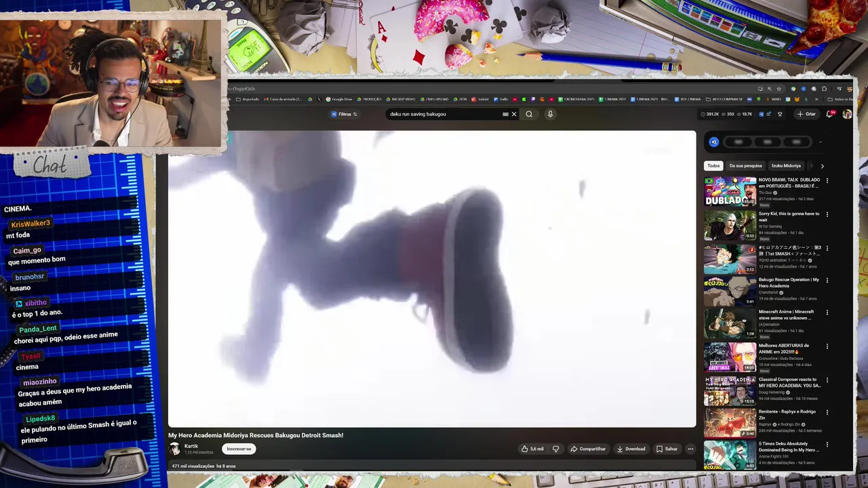Open browser extensions puzzle icon
868x488 pixels.
[x=824, y=89]
